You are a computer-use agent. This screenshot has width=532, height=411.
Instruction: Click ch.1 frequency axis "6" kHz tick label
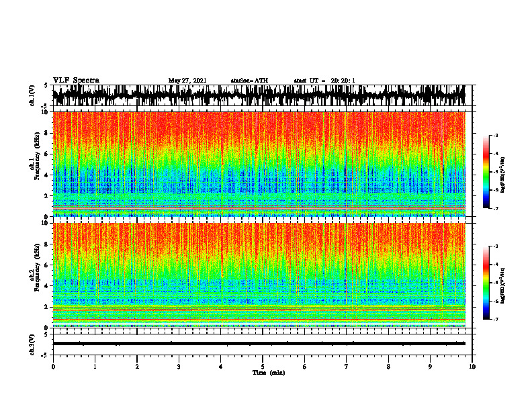point(47,154)
